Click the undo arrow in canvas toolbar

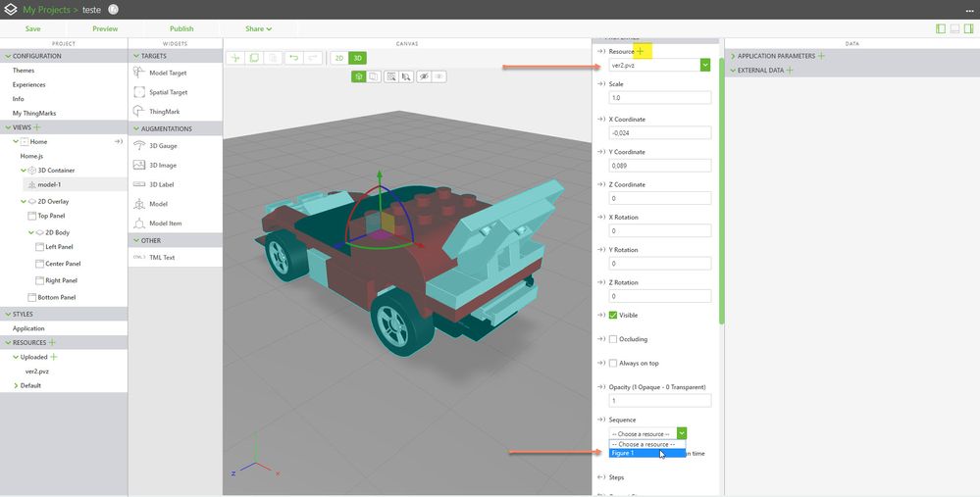tap(292, 58)
